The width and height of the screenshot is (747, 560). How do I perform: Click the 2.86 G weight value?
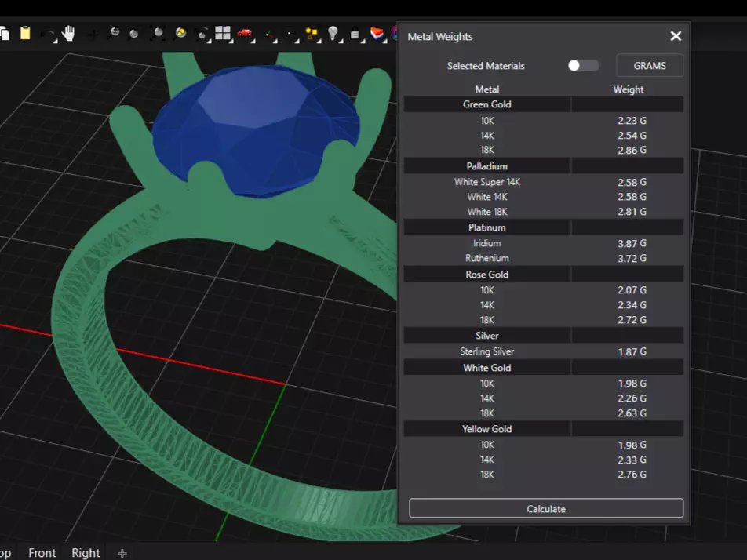(632, 151)
